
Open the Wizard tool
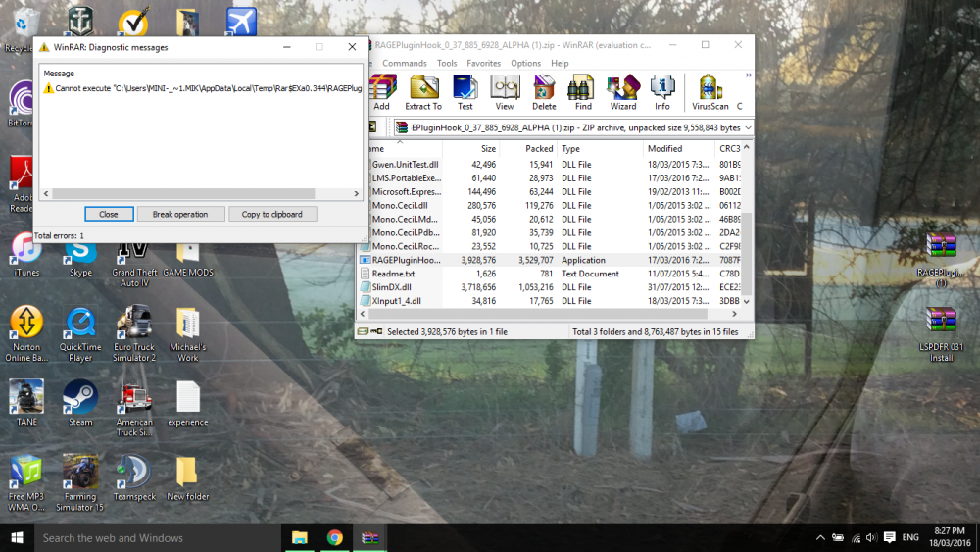click(x=623, y=92)
